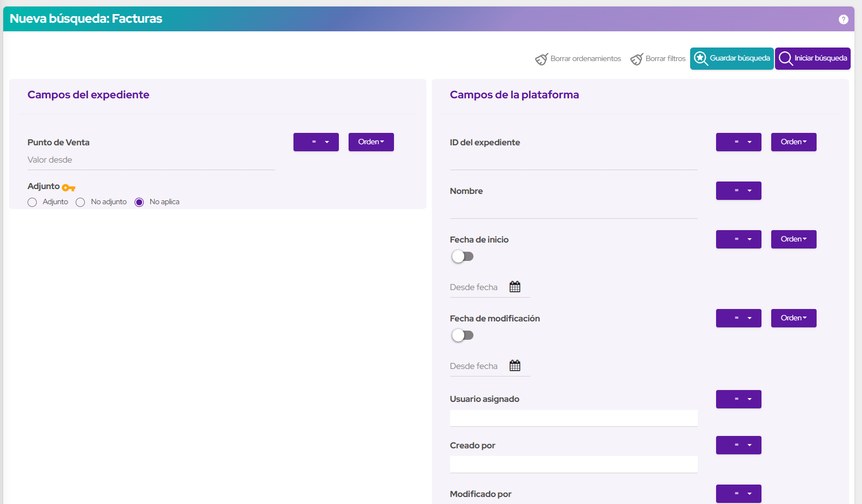Select the "No adjunto" radio option

click(x=81, y=202)
